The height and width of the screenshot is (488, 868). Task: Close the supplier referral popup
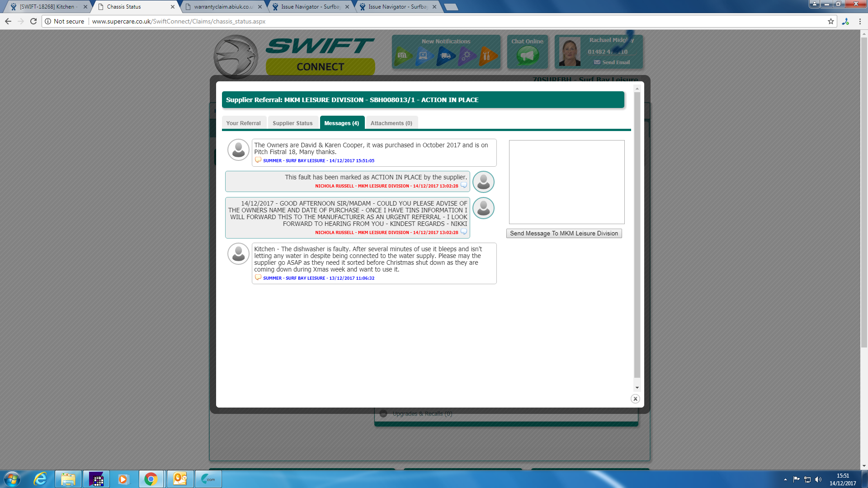635,399
